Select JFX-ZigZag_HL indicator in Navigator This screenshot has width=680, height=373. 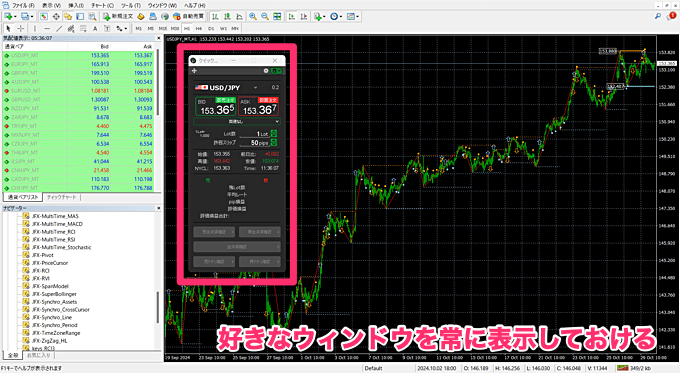point(49,341)
